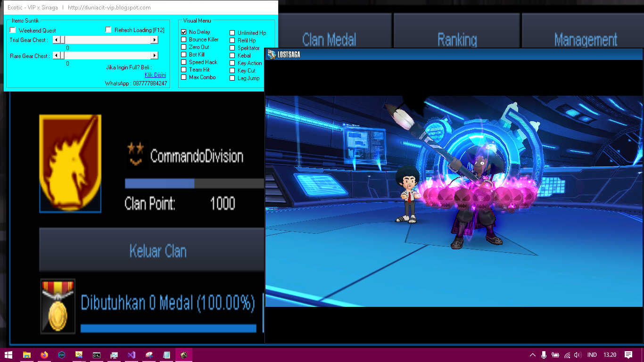Viewport: 644px width, 362px height.
Task: Enable the Key Cut checkbox
Action: coord(232,71)
